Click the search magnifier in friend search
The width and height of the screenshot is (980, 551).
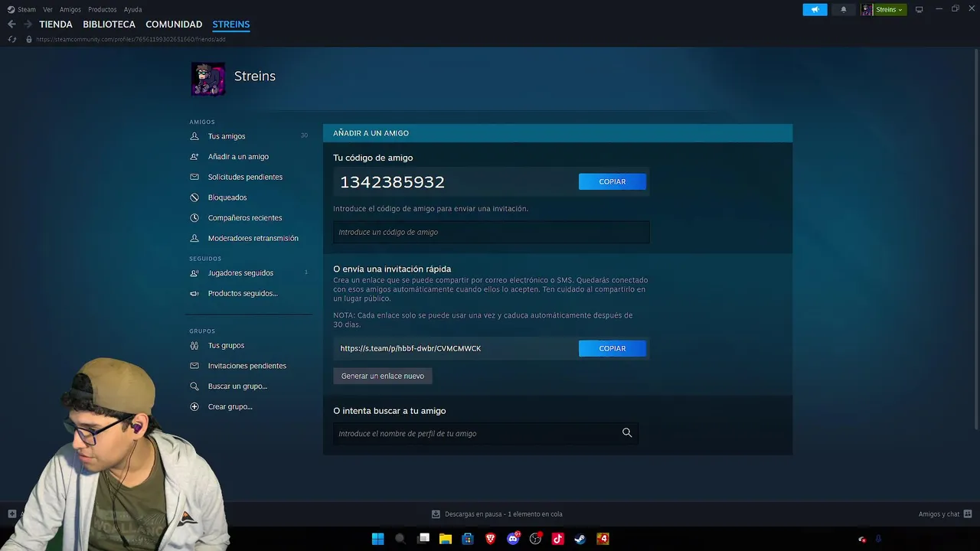pyautogui.click(x=627, y=433)
